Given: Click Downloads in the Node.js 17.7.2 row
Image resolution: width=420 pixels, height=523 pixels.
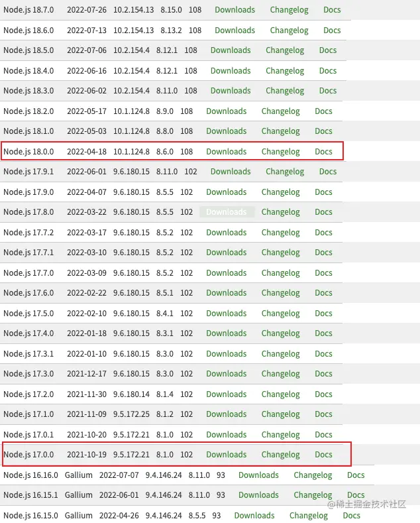Looking at the screenshot, I should pos(226,233).
